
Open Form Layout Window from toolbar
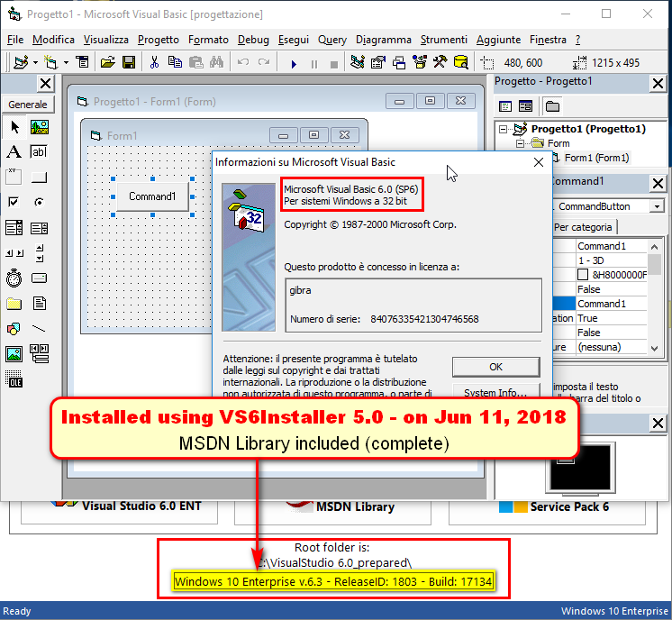point(399,62)
